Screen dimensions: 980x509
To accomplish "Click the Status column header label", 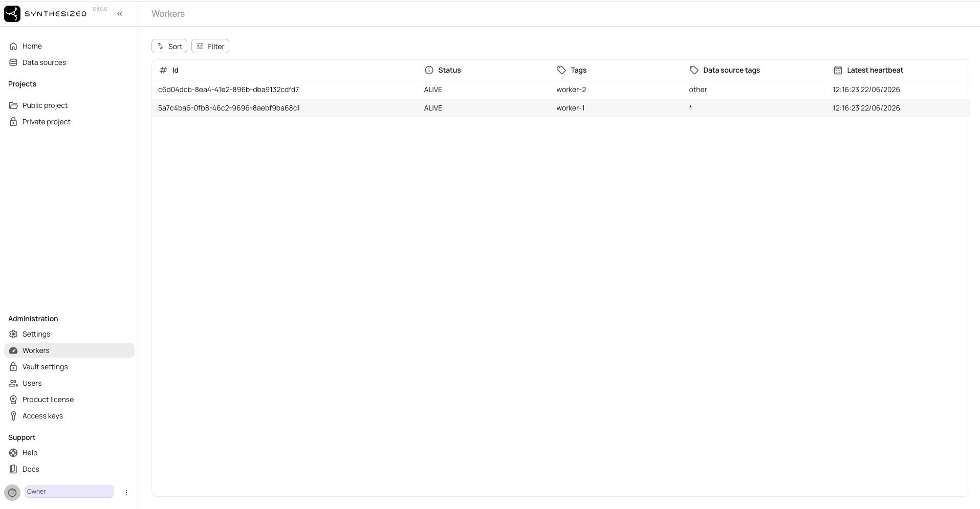I will (x=449, y=70).
